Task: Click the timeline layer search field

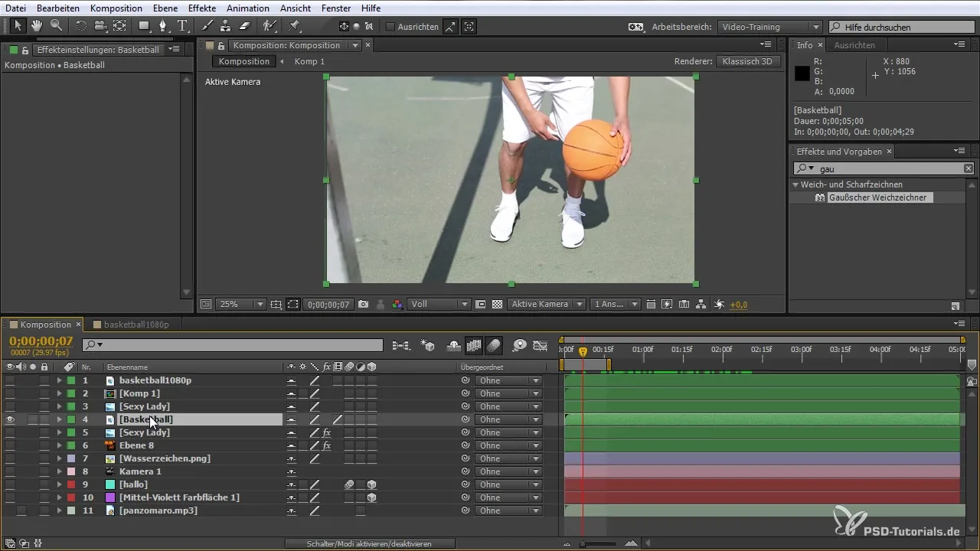Action: click(233, 345)
